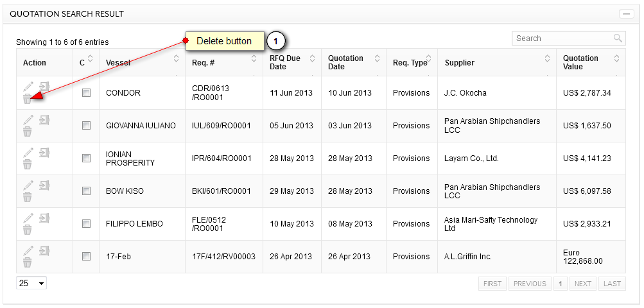Click the search magnifier icon
Viewport: 644px width, 308px height.
(618, 38)
